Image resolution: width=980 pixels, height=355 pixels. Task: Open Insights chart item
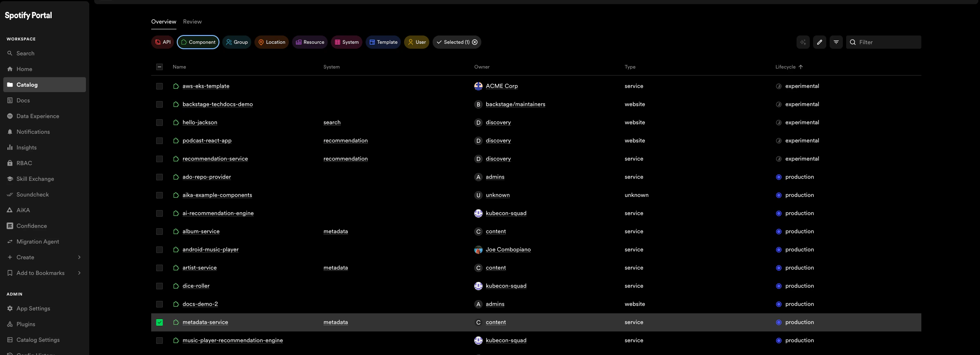(x=45, y=147)
